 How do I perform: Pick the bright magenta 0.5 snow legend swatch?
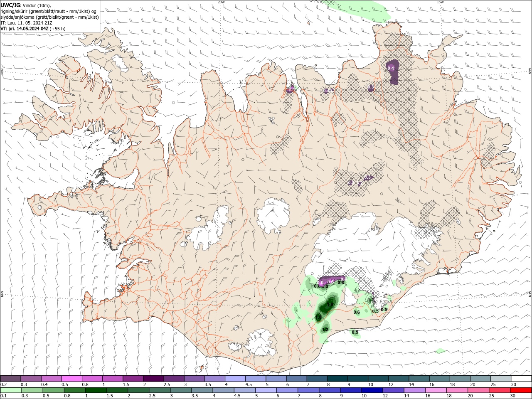click(71, 379)
